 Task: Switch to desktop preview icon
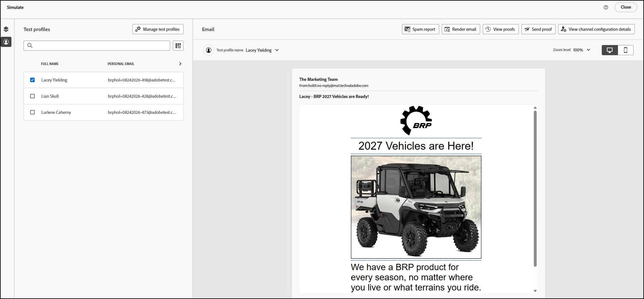point(610,50)
